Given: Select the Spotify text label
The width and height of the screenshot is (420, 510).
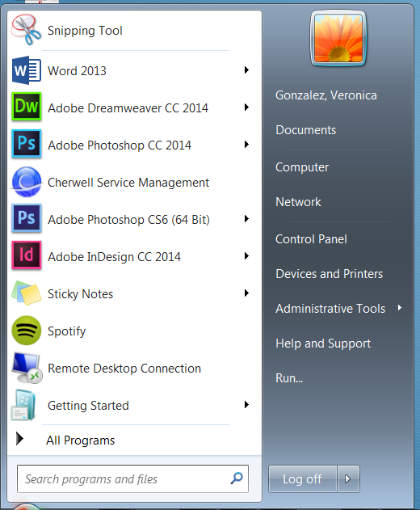Looking at the screenshot, I should pos(67,331).
